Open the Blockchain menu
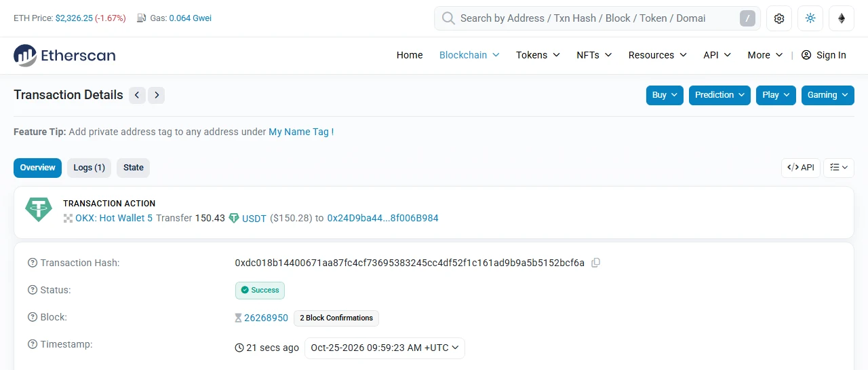This screenshot has width=868, height=370. coord(469,55)
